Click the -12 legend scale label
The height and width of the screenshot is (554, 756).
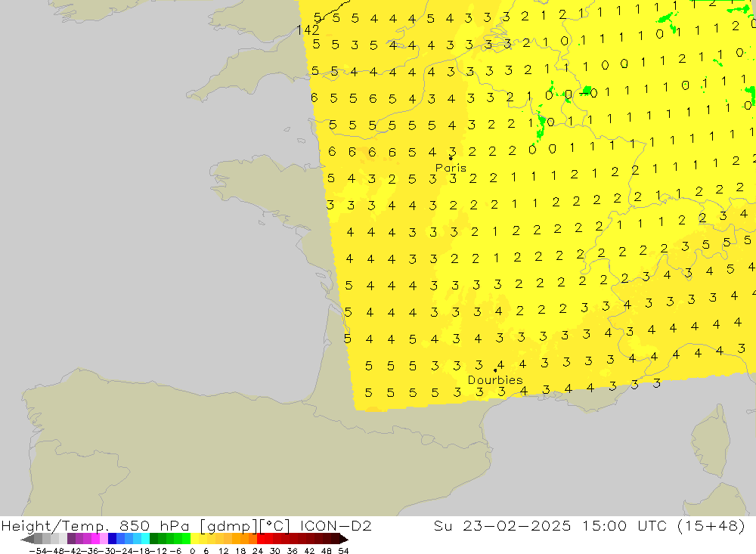159,551
